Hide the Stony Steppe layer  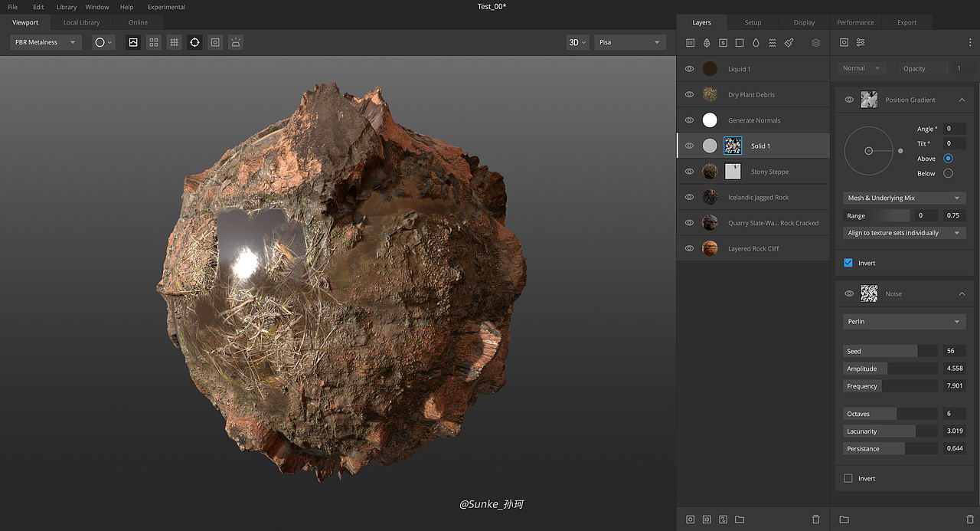click(689, 172)
